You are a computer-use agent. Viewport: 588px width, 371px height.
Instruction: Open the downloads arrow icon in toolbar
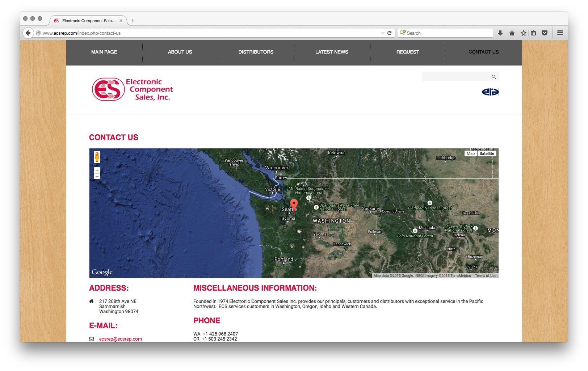500,33
